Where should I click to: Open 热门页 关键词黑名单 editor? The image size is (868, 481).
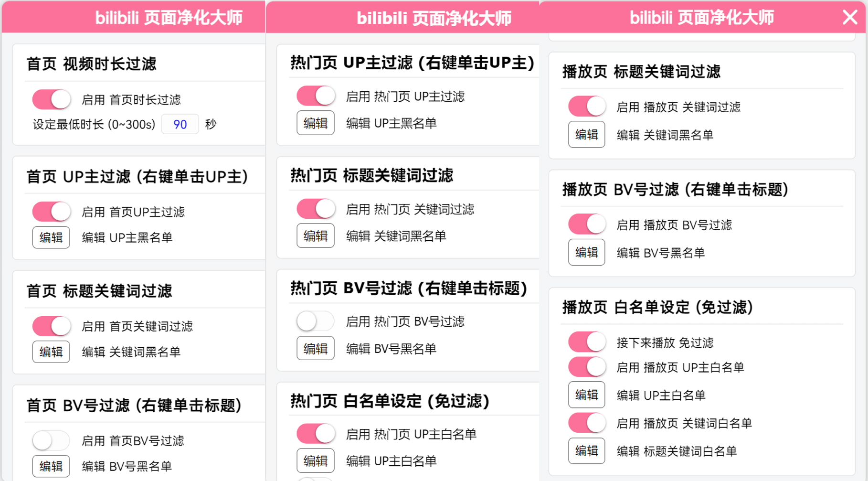316,236
